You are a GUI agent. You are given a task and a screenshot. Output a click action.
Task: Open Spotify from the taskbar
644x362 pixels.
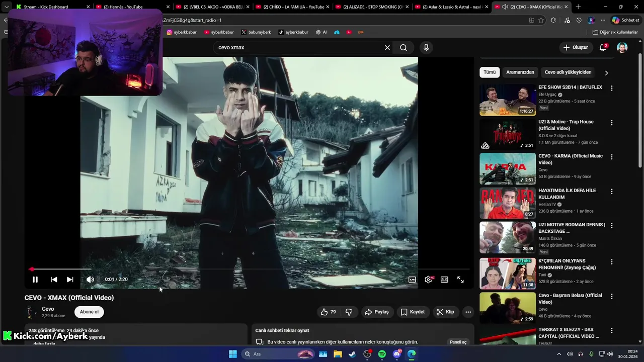click(x=382, y=354)
